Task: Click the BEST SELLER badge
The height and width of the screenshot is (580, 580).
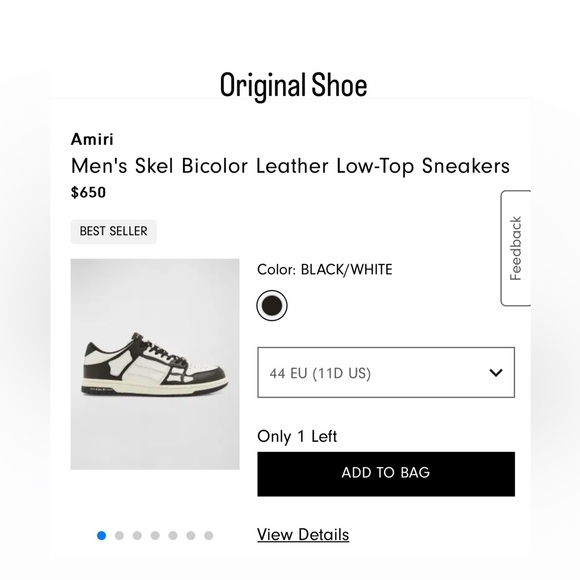Action: [x=114, y=232]
